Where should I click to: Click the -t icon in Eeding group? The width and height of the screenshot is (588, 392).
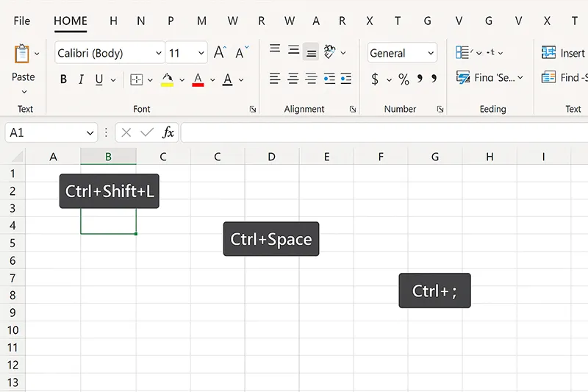pos(491,52)
